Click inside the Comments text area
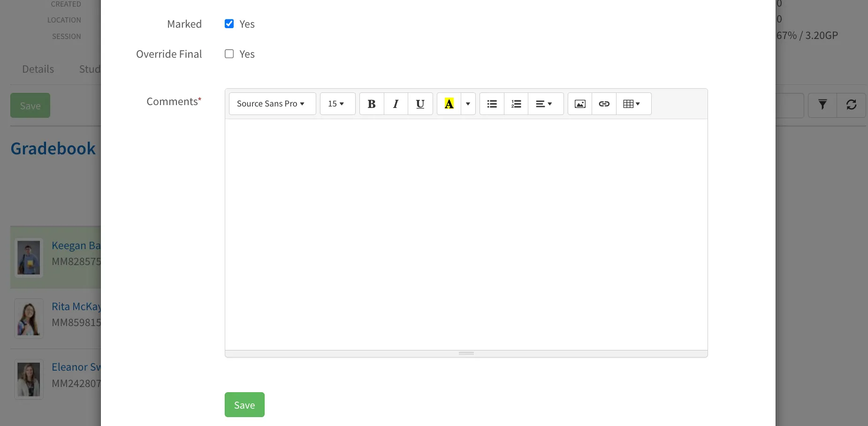Viewport: 868px width, 426px height. [x=466, y=235]
